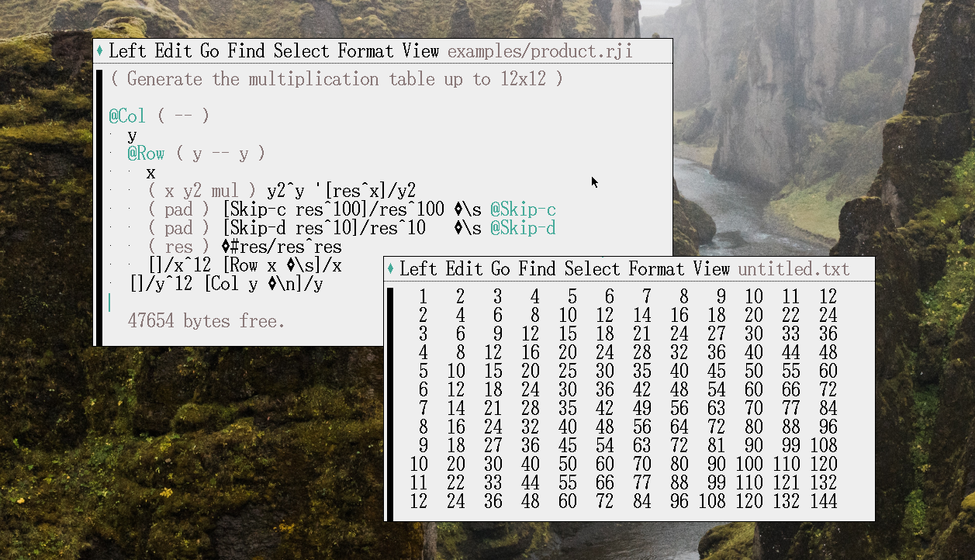Open the Format menu in the product.rji window
Screen dimensions: 975x560
pyautogui.click(x=365, y=52)
